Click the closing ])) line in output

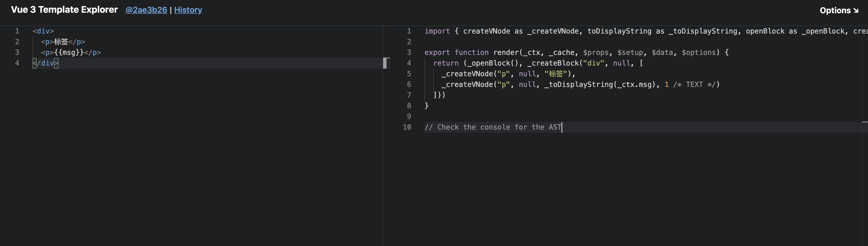tap(439, 95)
